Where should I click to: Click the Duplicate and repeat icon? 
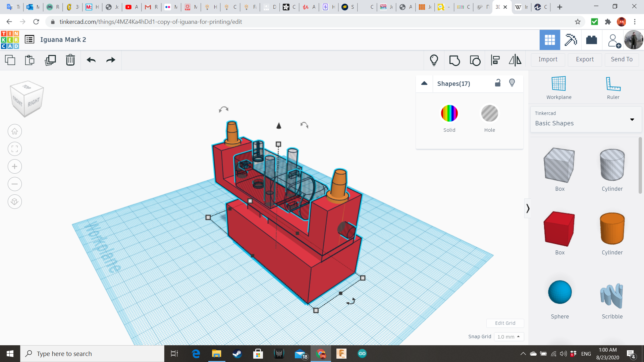(50, 60)
